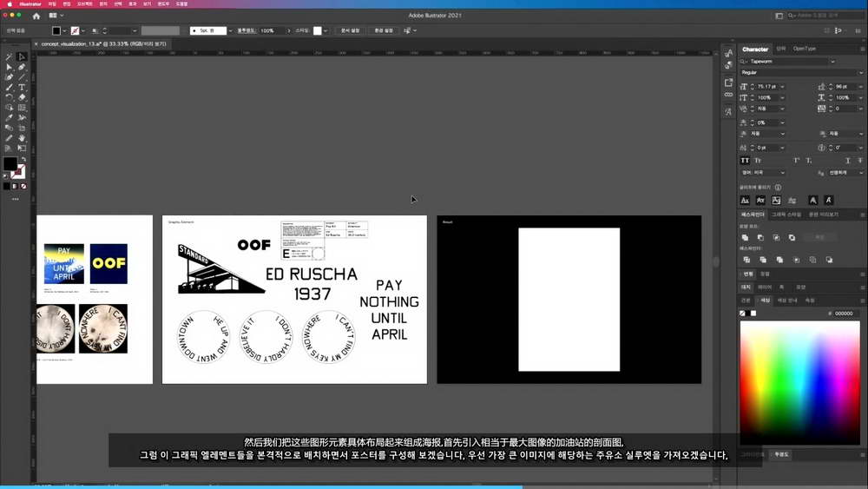Screen dimensions: 868x489
Task: Open the Regular font style dropdown
Action: 861,73
